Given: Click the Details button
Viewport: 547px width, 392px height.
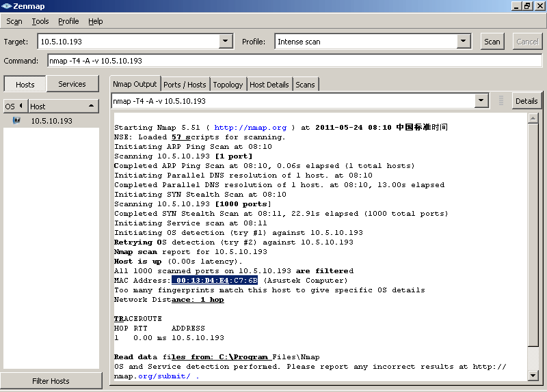Looking at the screenshot, I should pos(526,101).
